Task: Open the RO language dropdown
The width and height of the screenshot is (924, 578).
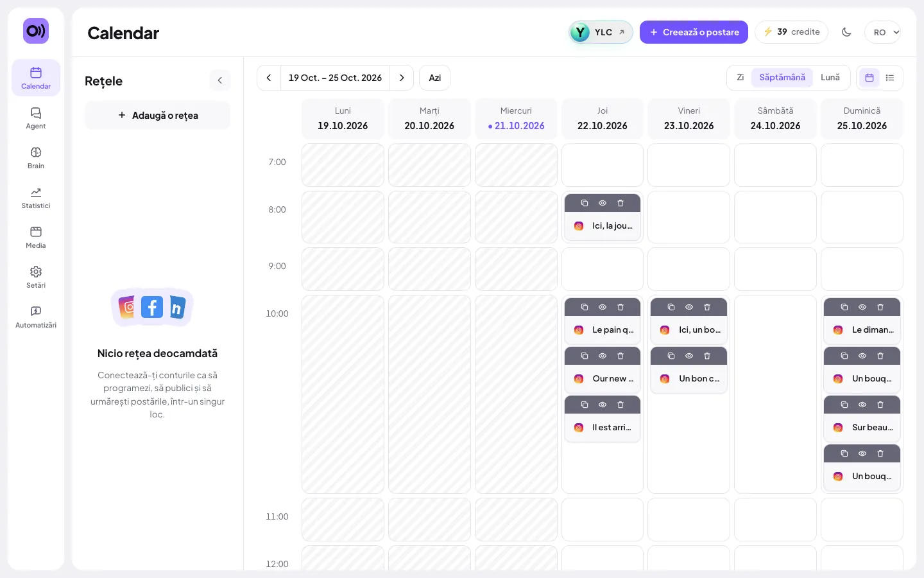Action: tap(883, 32)
